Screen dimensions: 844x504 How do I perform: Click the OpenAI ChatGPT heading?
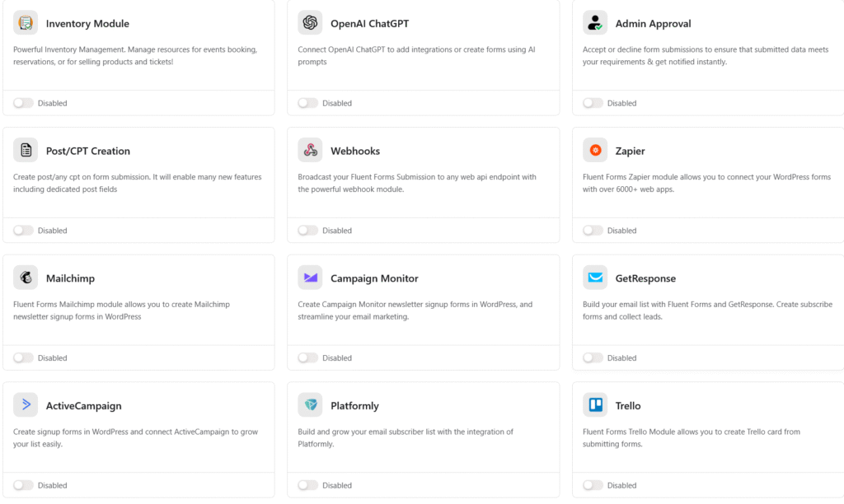[370, 24]
